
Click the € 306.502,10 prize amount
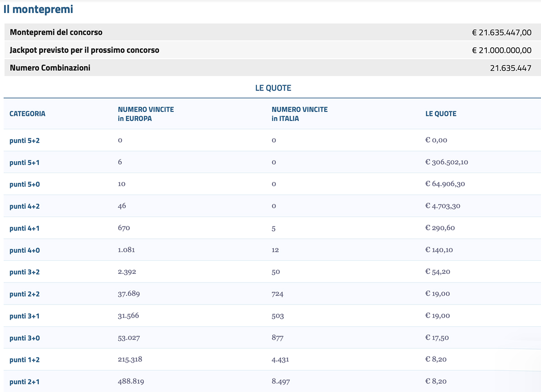pos(446,162)
